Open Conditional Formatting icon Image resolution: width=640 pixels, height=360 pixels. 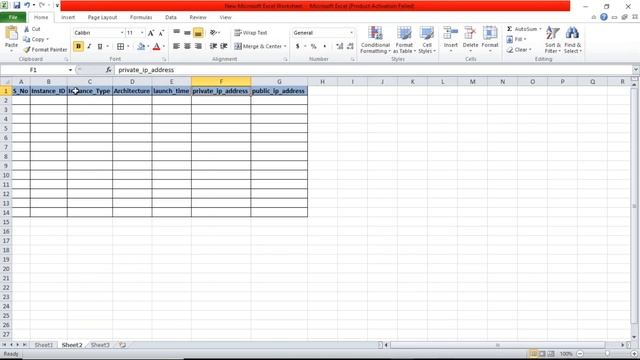pos(375,33)
